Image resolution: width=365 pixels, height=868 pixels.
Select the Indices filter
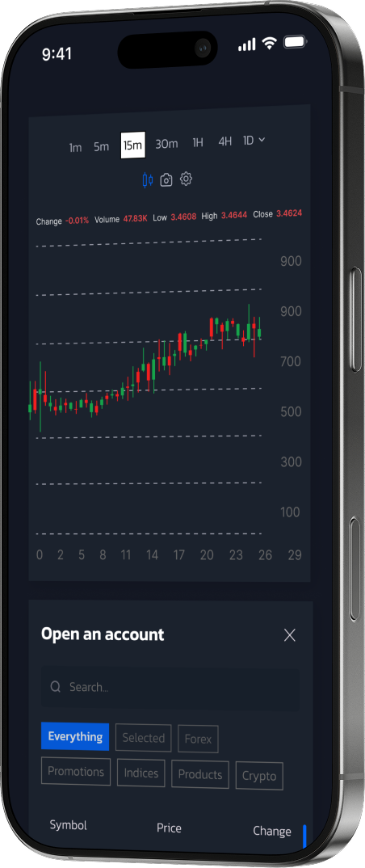point(141,773)
